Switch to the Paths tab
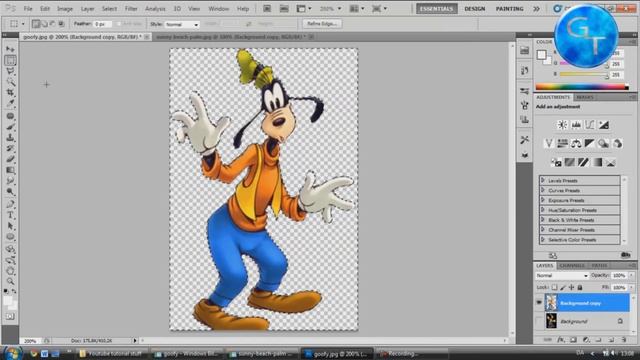 (599, 266)
